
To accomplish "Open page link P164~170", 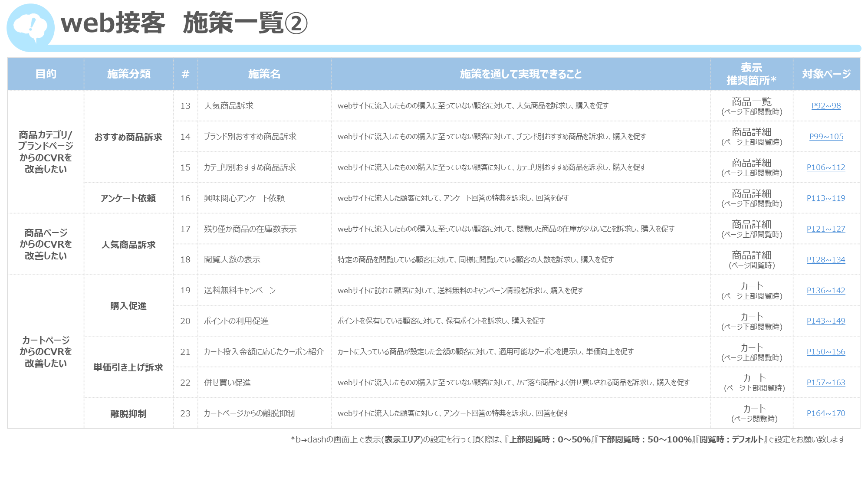I will coord(826,413).
